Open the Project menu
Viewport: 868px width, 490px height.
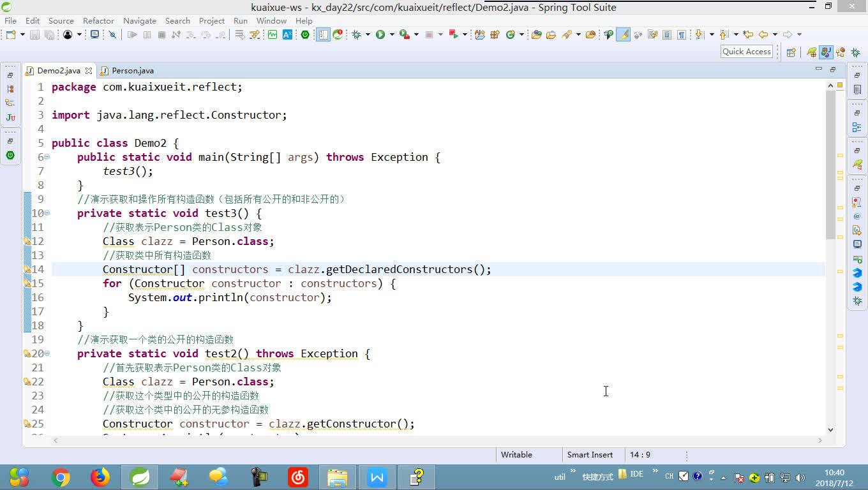pyautogui.click(x=212, y=20)
